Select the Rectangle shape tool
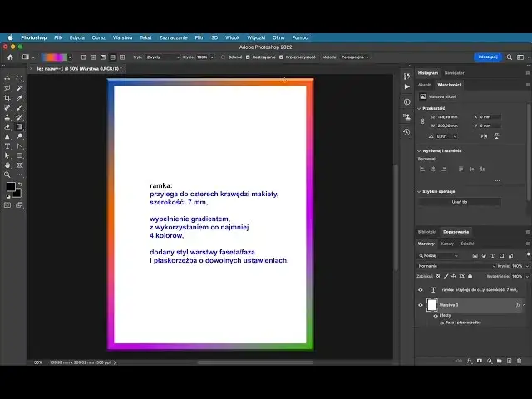Image resolution: width=532 pixels, height=399 pixels. pyautogui.click(x=19, y=155)
